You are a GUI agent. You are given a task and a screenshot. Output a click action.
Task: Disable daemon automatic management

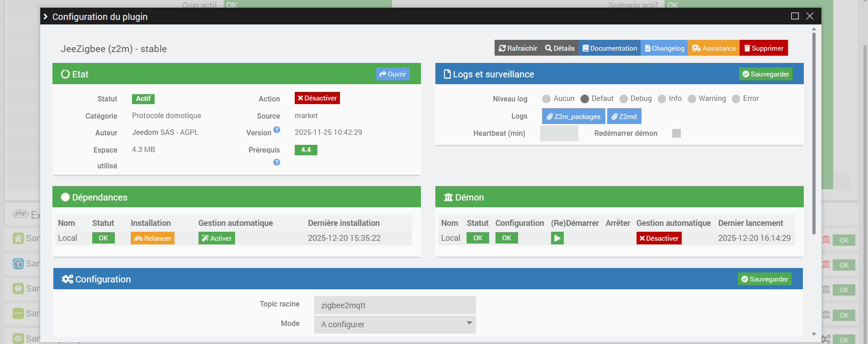[x=659, y=238]
